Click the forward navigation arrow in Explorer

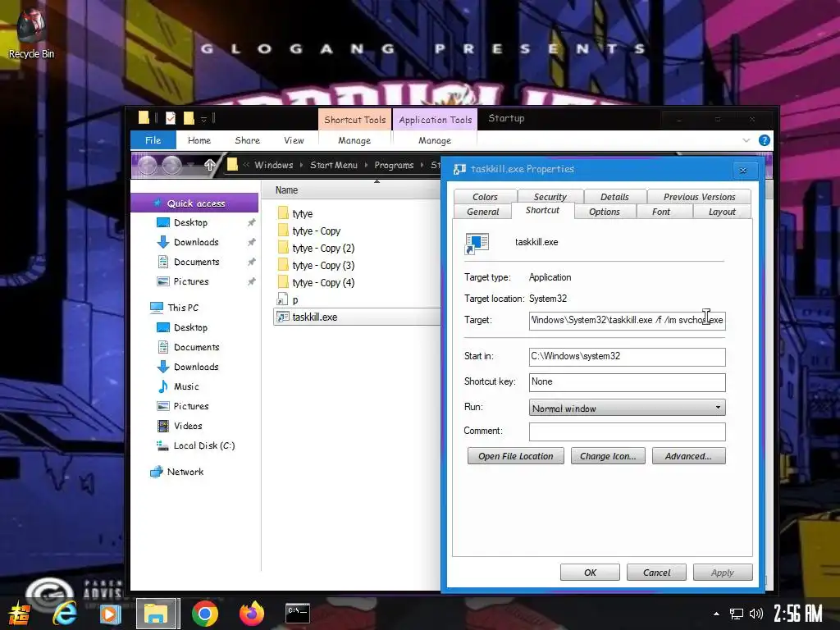[x=172, y=165]
